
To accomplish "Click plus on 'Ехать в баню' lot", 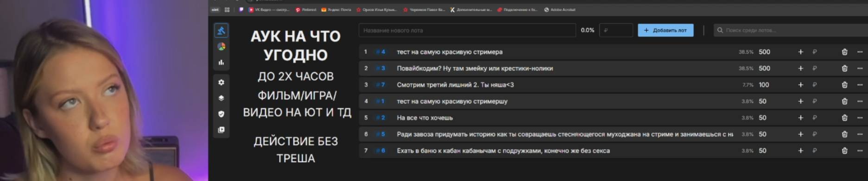I will (x=800, y=150).
